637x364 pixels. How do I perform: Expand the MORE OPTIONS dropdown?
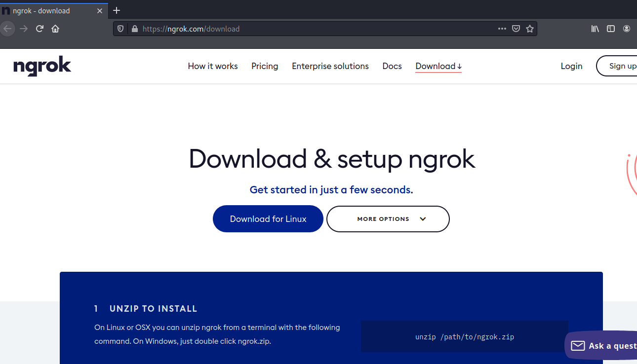click(388, 218)
